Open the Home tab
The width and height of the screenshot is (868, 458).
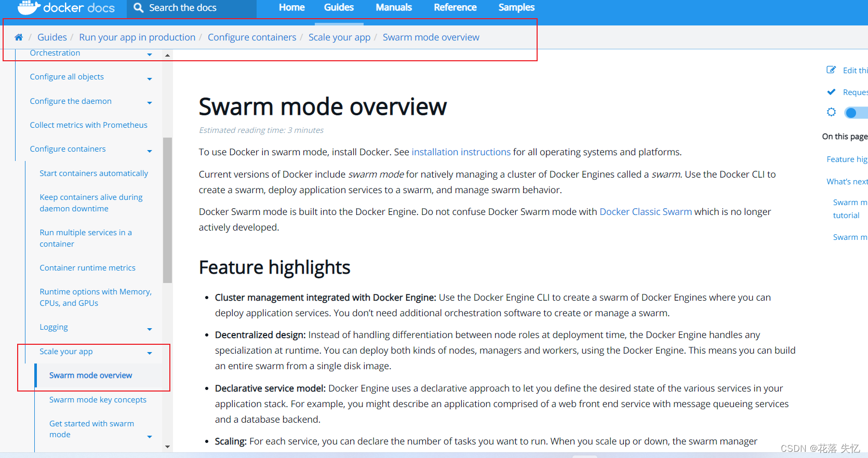click(291, 8)
